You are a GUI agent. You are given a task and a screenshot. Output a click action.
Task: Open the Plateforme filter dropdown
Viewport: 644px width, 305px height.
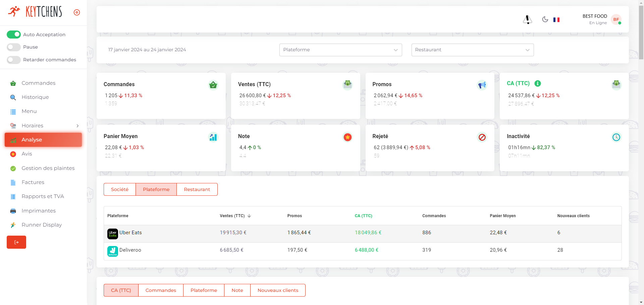click(340, 50)
